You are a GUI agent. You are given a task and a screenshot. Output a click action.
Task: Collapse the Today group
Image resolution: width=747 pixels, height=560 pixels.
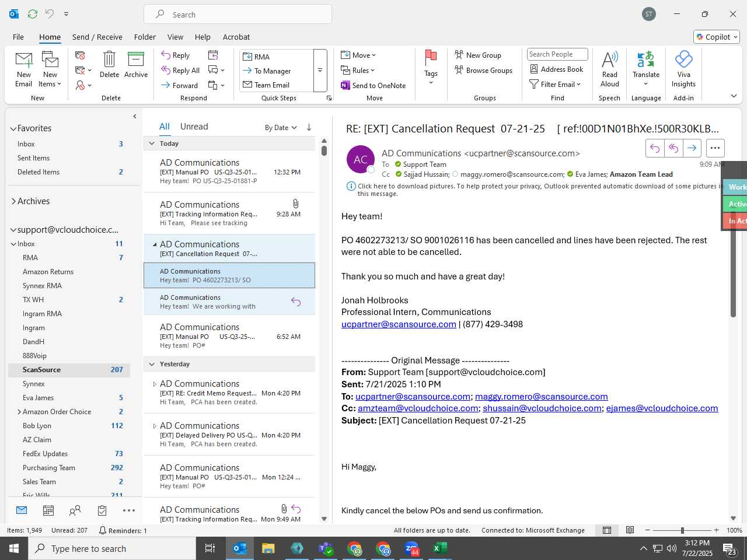pos(152,143)
